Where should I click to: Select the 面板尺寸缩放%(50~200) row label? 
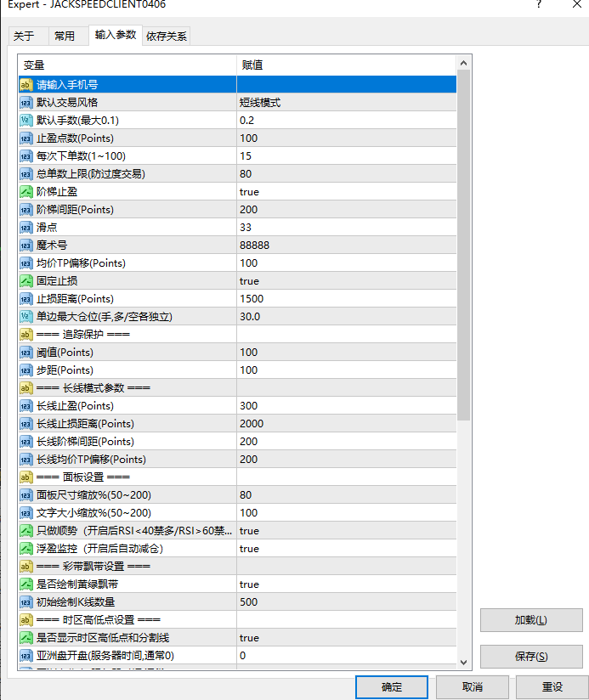click(93, 495)
